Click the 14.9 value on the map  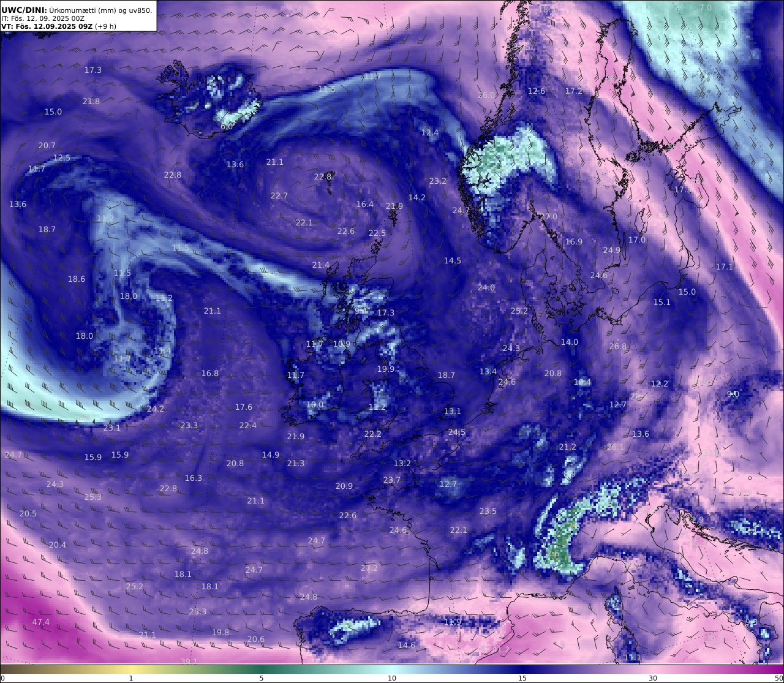(271, 455)
